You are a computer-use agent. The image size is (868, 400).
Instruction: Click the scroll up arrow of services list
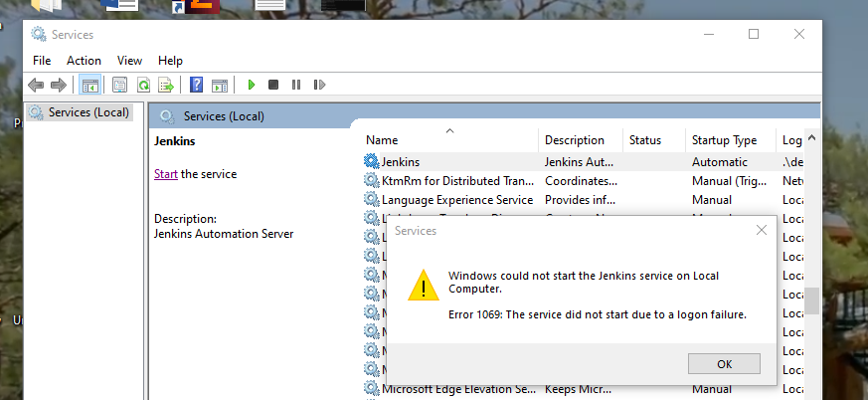point(811,137)
